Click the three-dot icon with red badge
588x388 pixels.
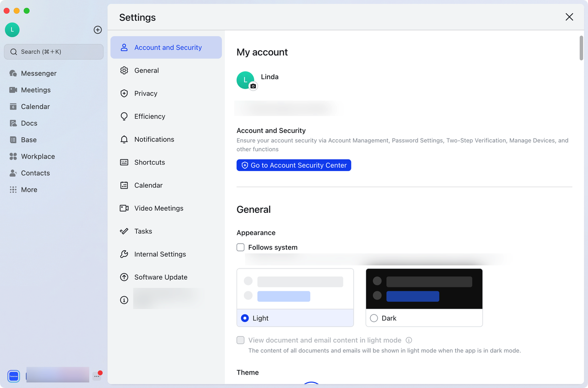point(96,376)
